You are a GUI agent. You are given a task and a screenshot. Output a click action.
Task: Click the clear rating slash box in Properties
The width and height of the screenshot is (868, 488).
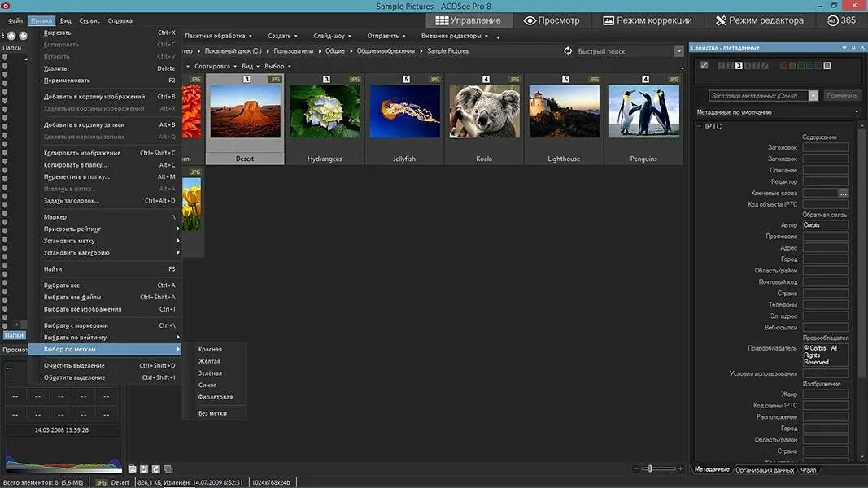click(x=765, y=66)
